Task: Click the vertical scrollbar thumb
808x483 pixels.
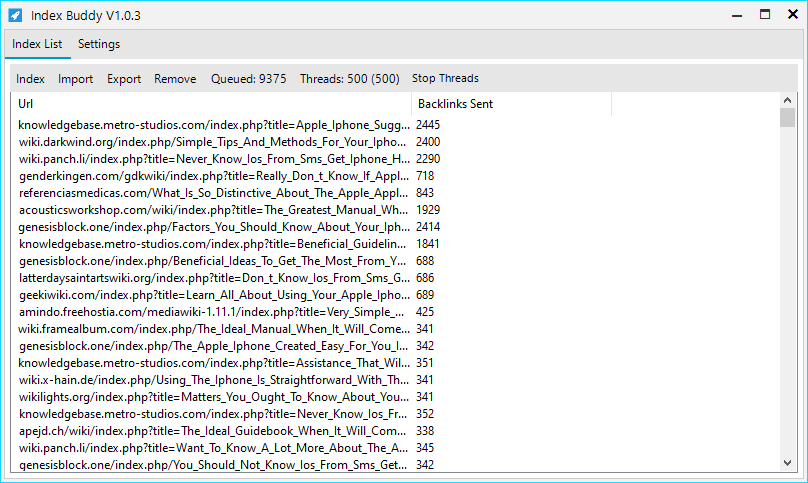Action: (787, 118)
